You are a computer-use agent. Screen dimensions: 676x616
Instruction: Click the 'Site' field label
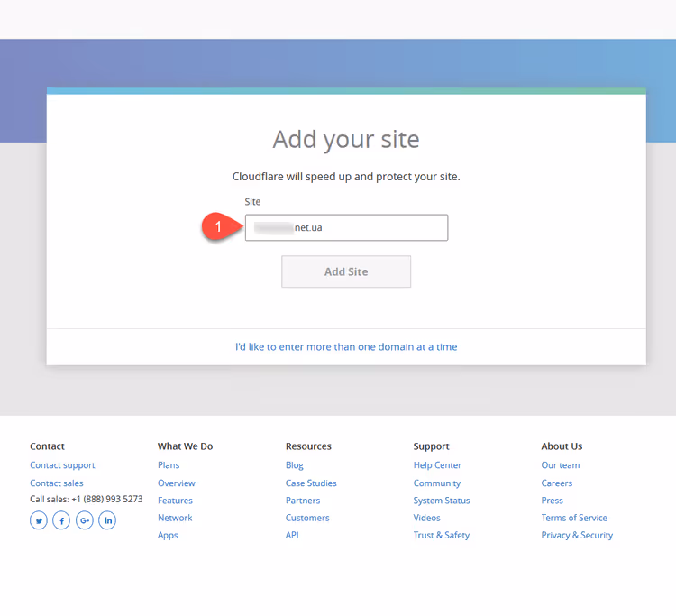(252, 201)
